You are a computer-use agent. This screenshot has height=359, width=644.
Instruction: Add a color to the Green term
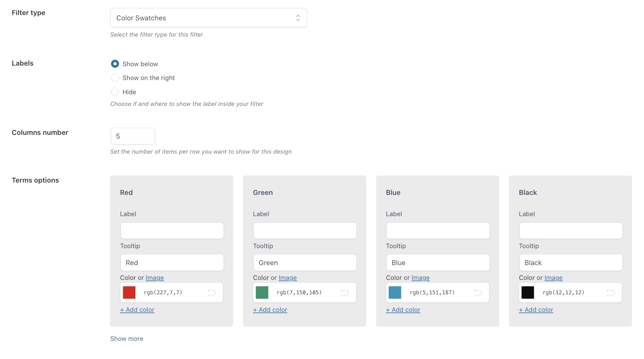[x=270, y=310]
